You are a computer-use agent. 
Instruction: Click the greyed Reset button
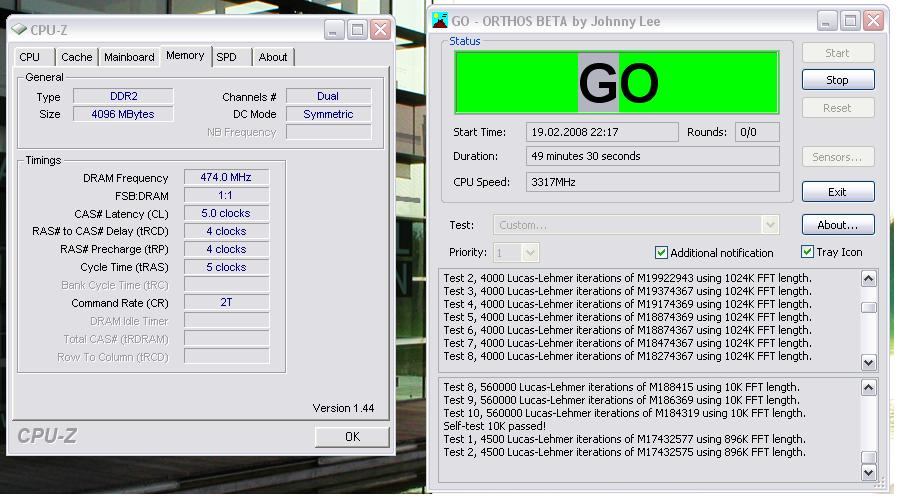point(837,108)
